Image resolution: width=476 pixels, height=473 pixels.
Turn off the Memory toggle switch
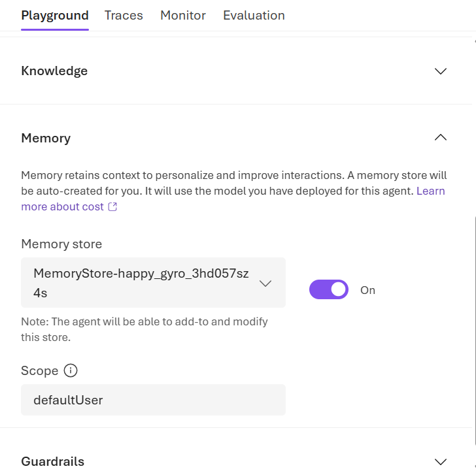[329, 289]
